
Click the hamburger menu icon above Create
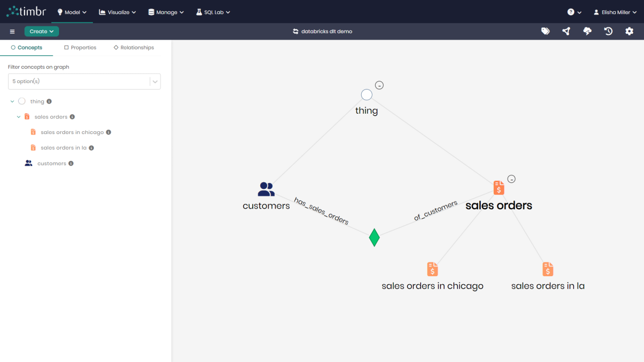click(x=12, y=31)
